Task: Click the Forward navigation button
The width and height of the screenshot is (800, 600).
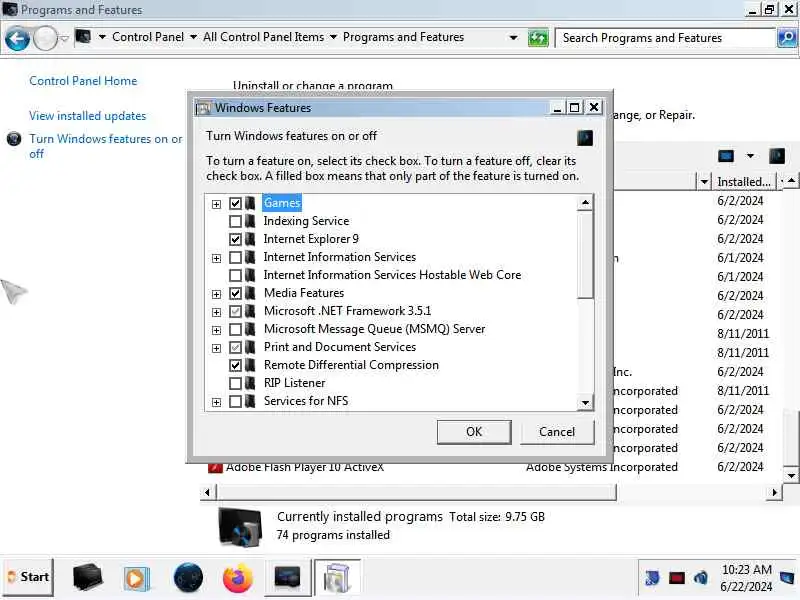Action: (x=45, y=38)
